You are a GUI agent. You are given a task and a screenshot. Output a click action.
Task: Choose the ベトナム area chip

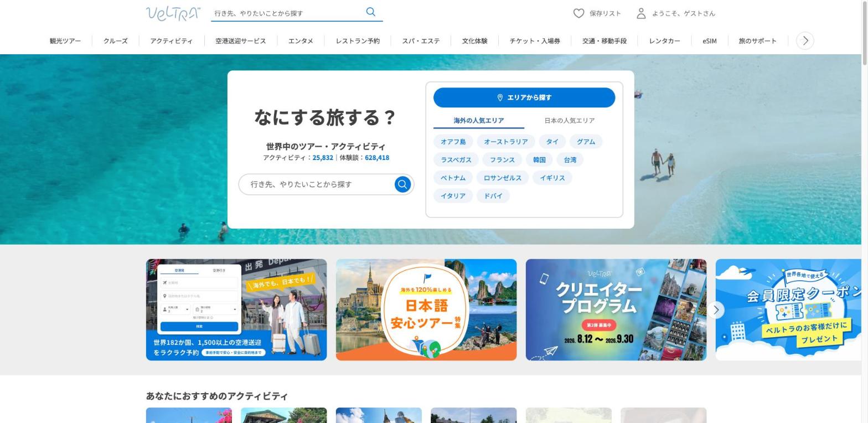(x=453, y=178)
